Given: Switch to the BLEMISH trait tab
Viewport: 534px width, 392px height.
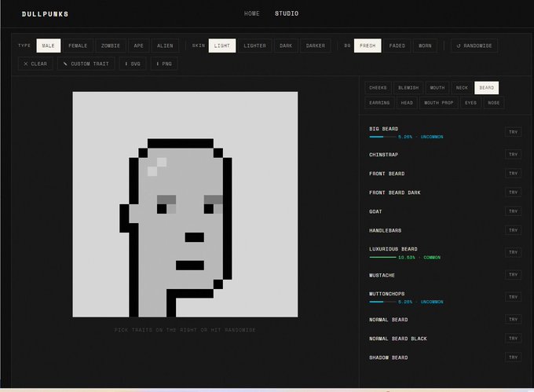Looking at the screenshot, I should 408,88.
